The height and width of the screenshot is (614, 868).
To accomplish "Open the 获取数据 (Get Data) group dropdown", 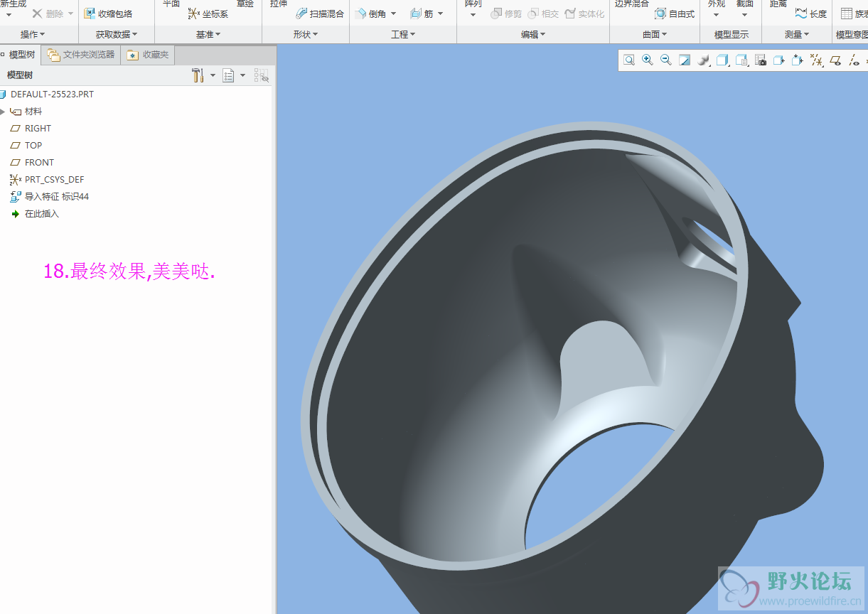I will coord(117,34).
